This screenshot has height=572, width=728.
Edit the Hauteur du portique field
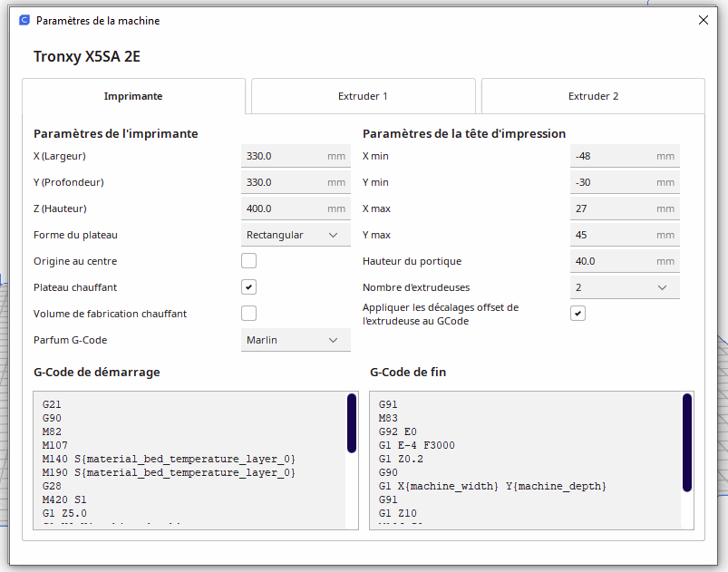[x=625, y=261]
